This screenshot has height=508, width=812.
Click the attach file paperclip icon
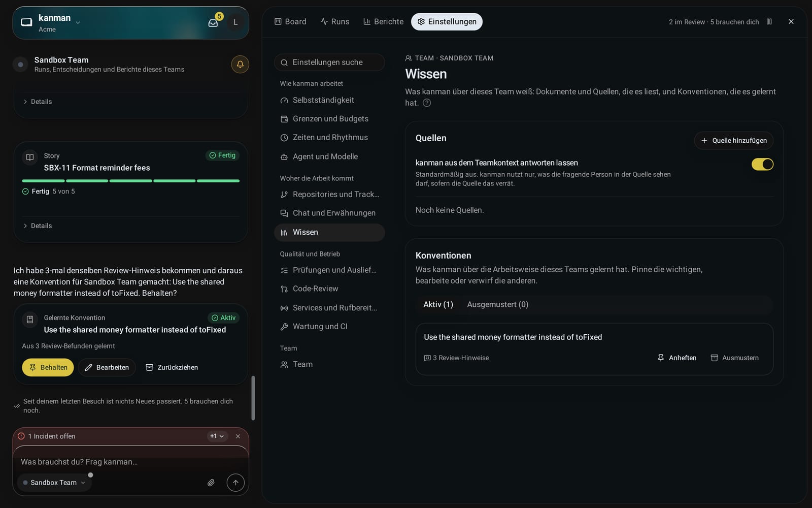211,483
